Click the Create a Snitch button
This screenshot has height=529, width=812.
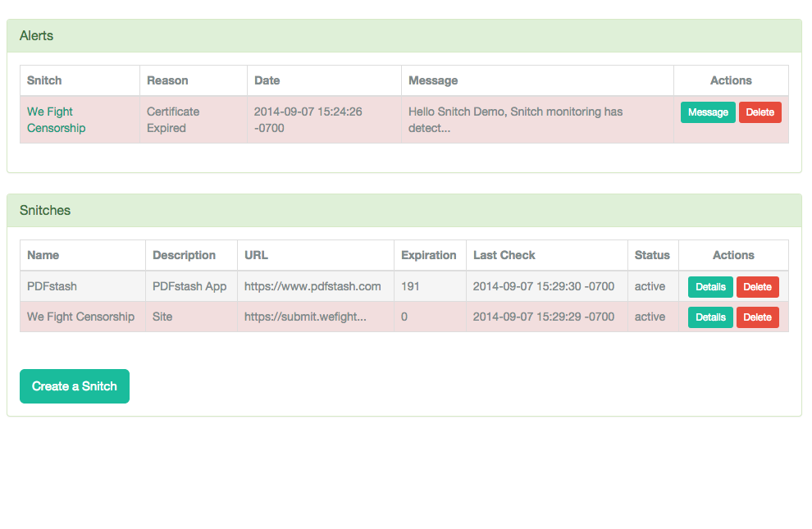tap(75, 386)
